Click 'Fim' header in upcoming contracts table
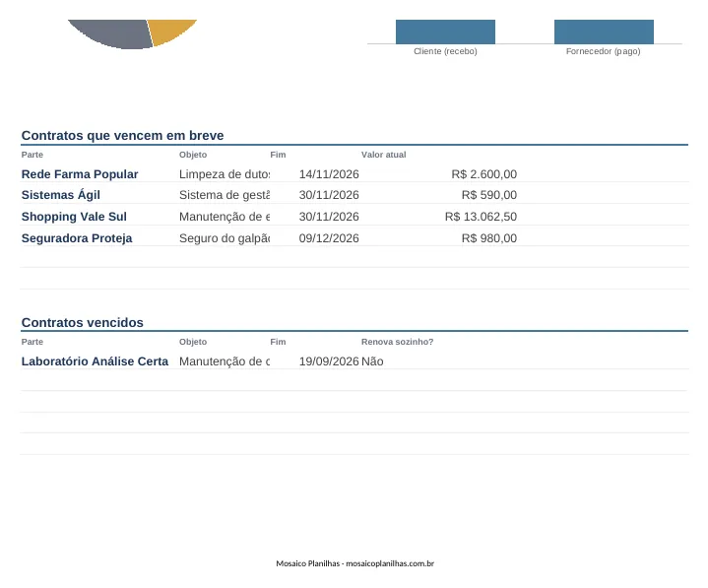This screenshot has width=708, height=588. [278, 155]
